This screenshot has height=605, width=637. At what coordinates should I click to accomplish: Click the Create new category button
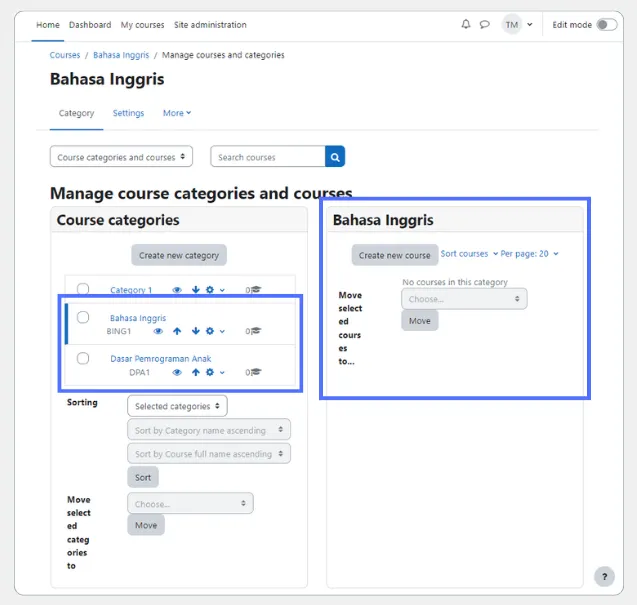(179, 255)
